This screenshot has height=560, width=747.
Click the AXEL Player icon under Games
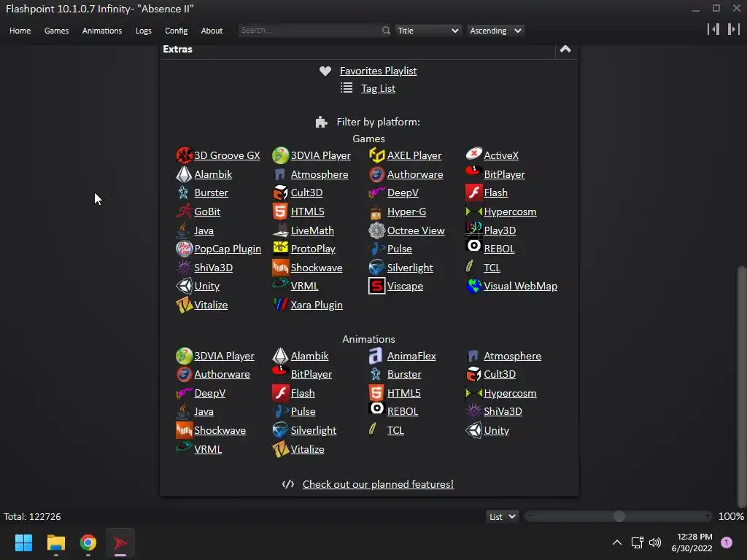point(377,155)
